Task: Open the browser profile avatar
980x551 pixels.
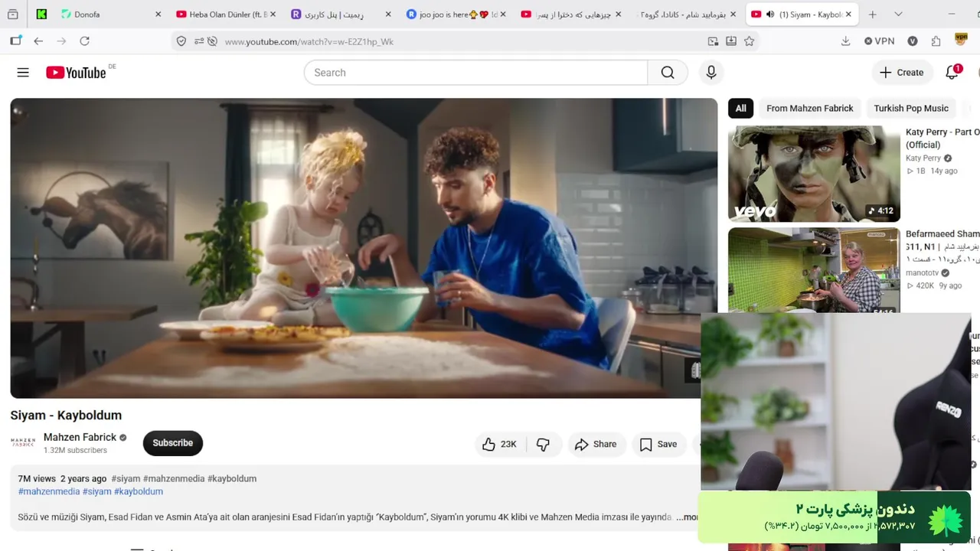Action: point(962,39)
